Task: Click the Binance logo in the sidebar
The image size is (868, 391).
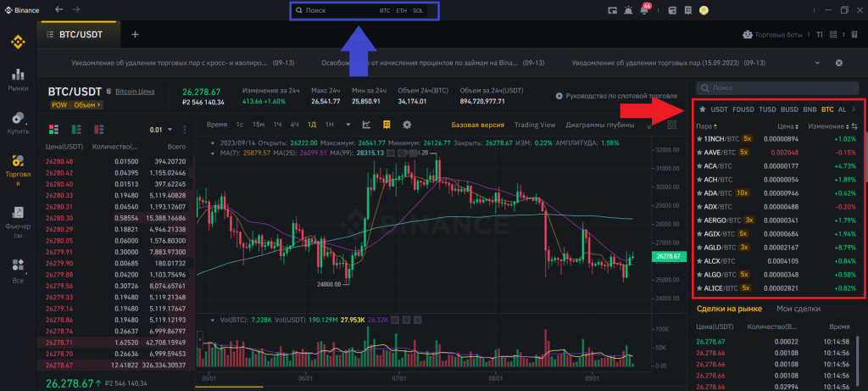Action: point(19,42)
